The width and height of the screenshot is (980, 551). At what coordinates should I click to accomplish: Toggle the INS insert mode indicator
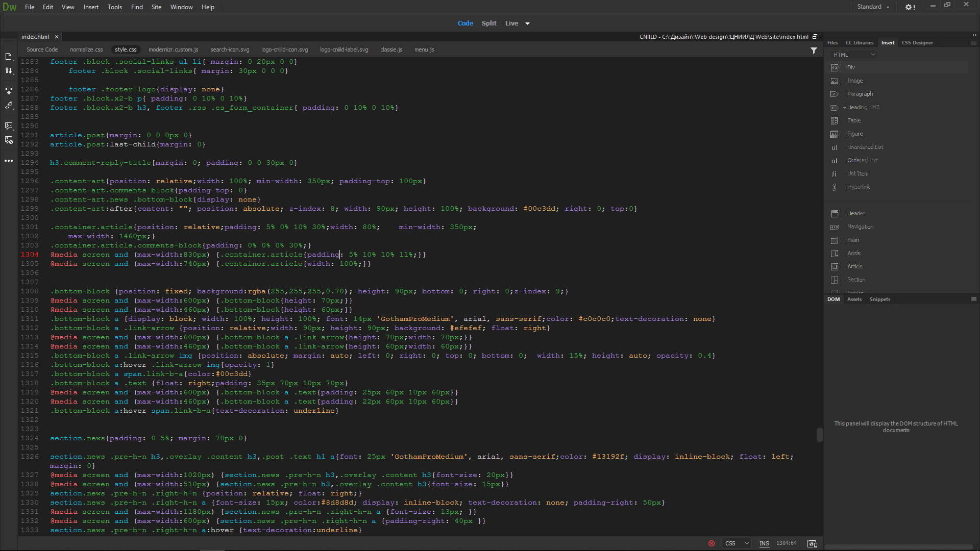pyautogui.click(x=764, y=543)
